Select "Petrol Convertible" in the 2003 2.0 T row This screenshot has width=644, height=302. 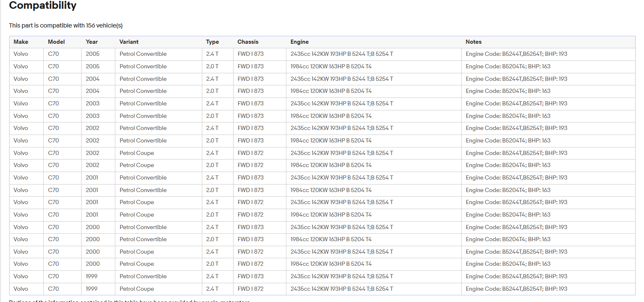(143, 116)
